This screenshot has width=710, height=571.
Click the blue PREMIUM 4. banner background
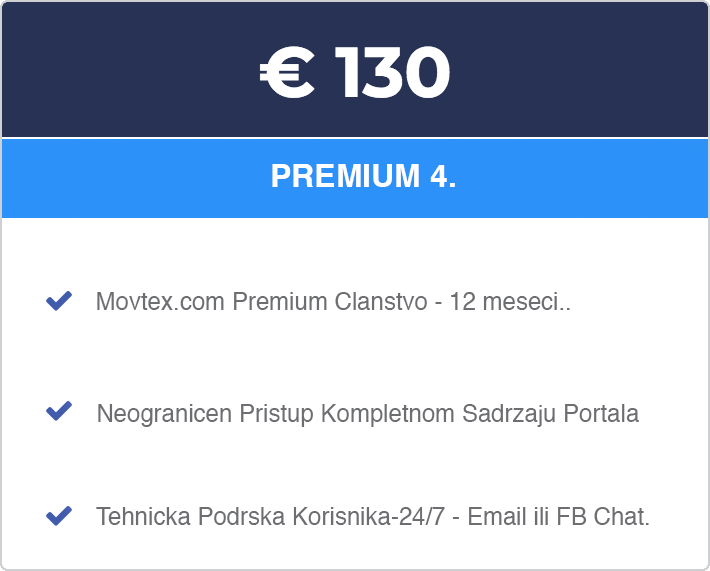(136, 178)
